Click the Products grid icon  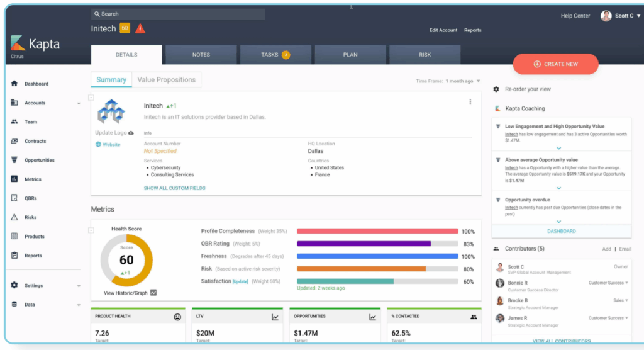tap(14, 236)
